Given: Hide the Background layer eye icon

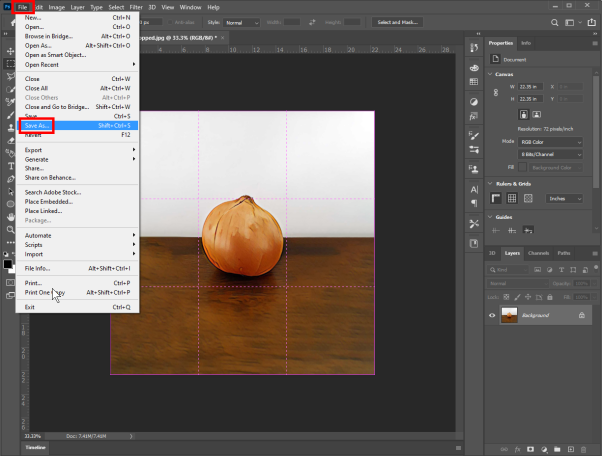Looking at the screenshot, I should click(x=492, y=315).
